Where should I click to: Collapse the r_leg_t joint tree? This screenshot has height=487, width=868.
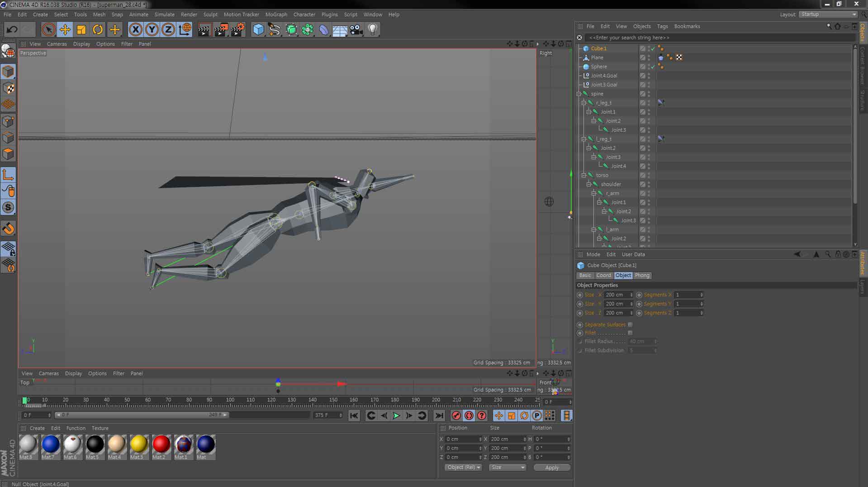click(584, 103)
